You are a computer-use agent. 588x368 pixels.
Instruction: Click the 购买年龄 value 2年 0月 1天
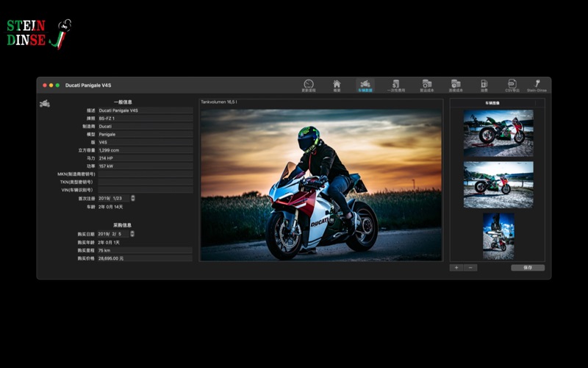[x=109, y=242]
